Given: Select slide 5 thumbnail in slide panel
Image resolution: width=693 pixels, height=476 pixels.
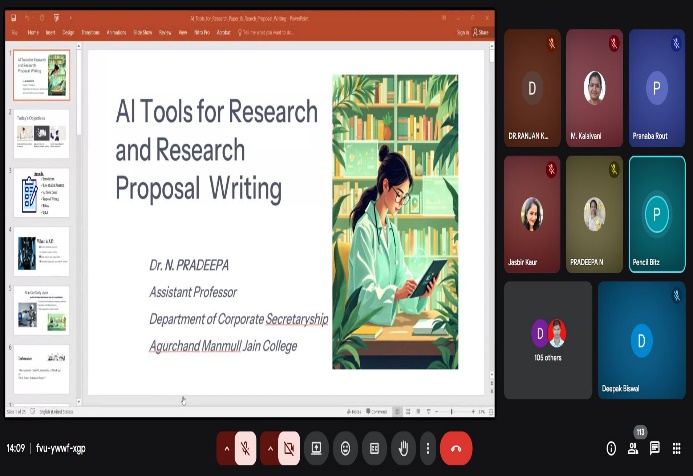Looking at the screenshot, I should pos(42,310).
